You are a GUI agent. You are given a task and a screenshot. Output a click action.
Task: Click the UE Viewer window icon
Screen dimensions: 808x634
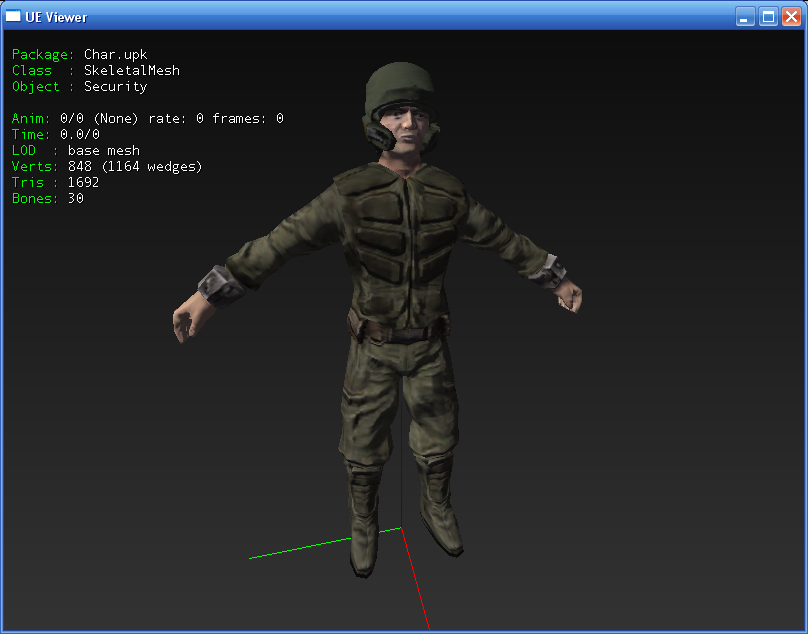click(x=15, y=17)
